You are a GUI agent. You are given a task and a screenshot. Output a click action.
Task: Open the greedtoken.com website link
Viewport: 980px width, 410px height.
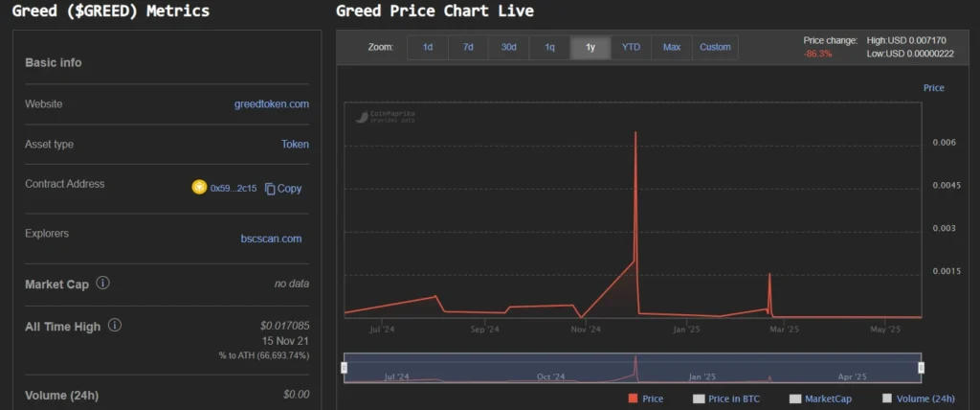tap(271, 103)
